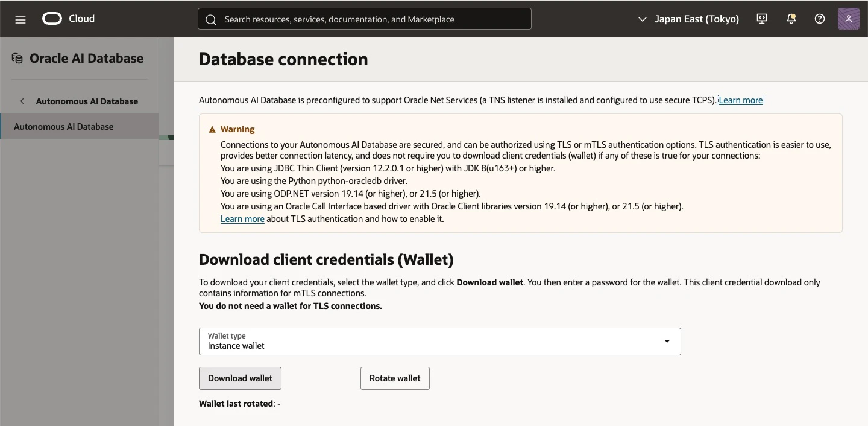This screenshot has height=426, width=868.
Task: Click the Database connection heading
Action: [x=283, y=59]
